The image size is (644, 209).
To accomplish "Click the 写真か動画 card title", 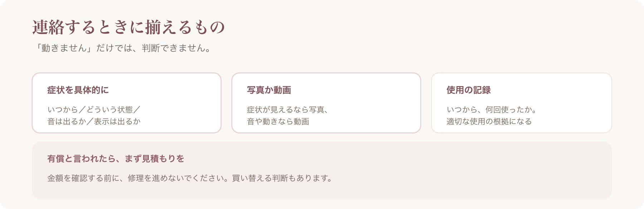I will (269, 90).
